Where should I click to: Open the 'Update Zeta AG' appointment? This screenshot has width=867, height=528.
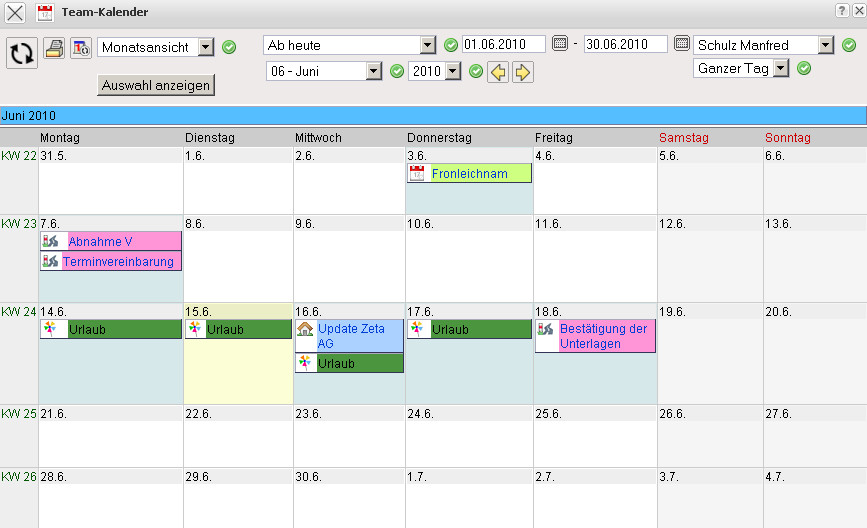(x=350, y=336)
